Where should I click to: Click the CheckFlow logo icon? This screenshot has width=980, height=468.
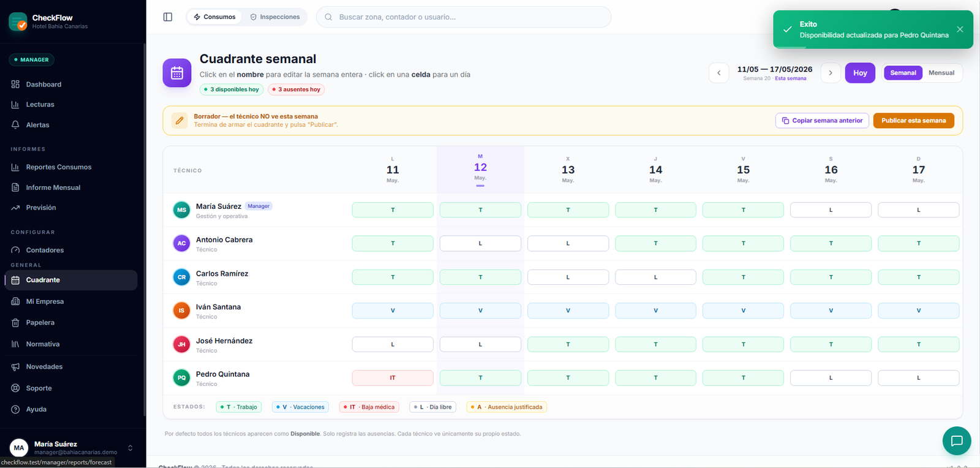click(x=18, y=21)
